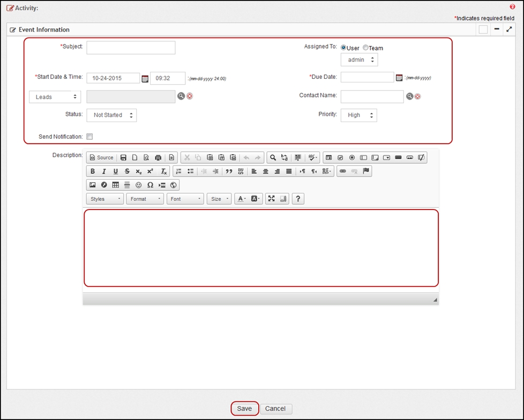Open calendar picker for Due Date
The height and width of the screenshot is (420, 524).
(399, 78)
